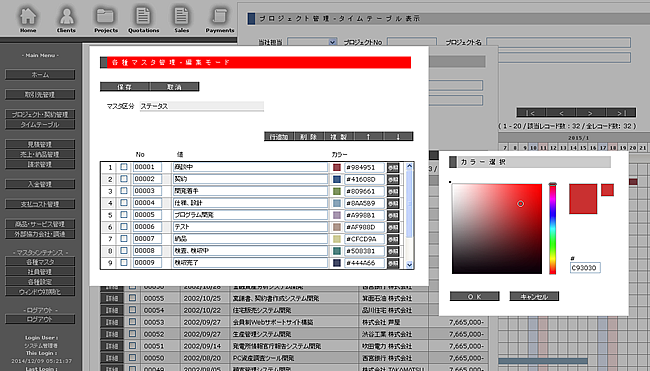Viewport: 650px width, 371px height.
Task: Click the プロジェクトNo search field
Action: click(x=412, y=42)
